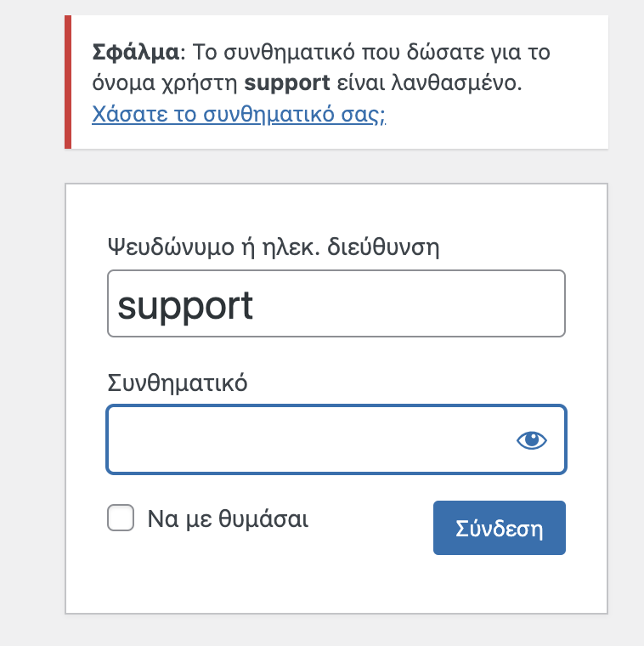Click the 'Σύνδεση' login button
This screenshot has height=646, width=644.
coord(499,528)
